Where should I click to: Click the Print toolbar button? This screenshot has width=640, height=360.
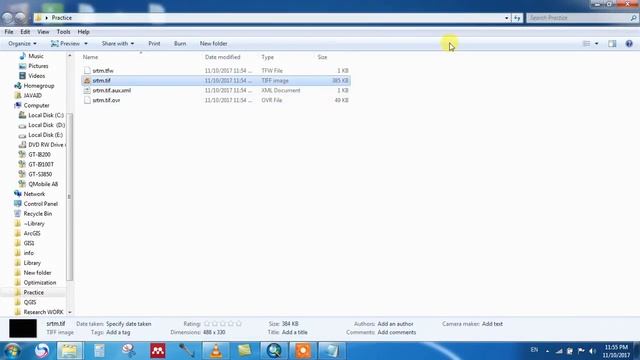point(154,44)
